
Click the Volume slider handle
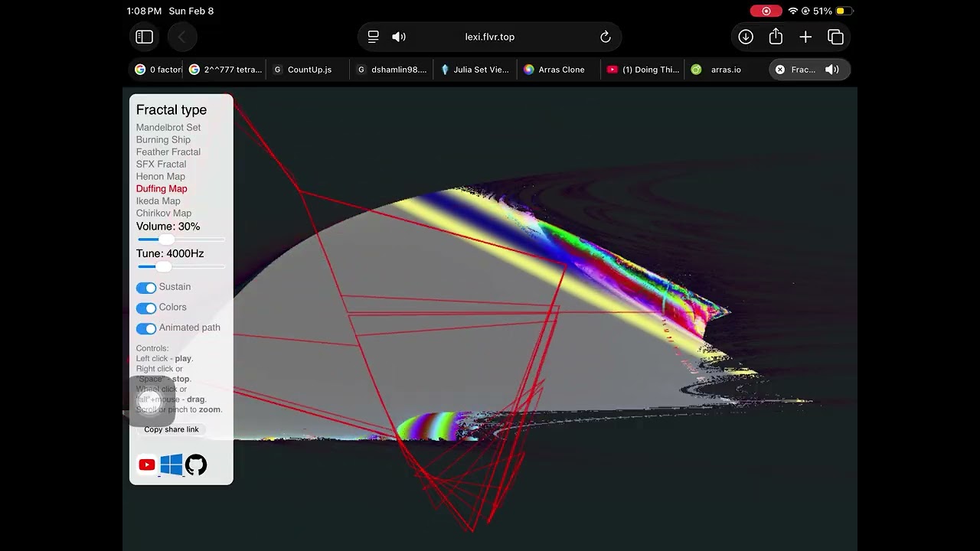[x=165, y=240]
